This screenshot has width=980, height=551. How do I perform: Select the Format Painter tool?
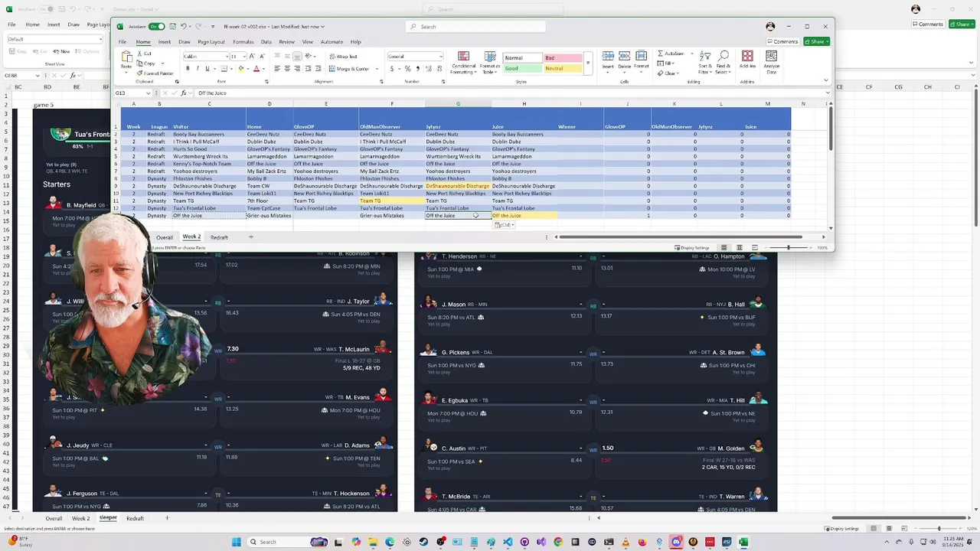tap(155, 73)
